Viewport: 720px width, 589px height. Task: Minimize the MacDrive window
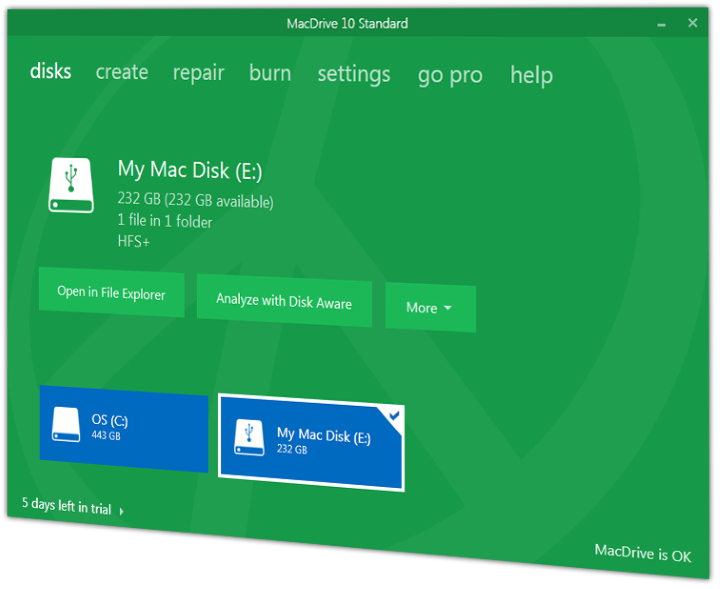pos(661,25)
